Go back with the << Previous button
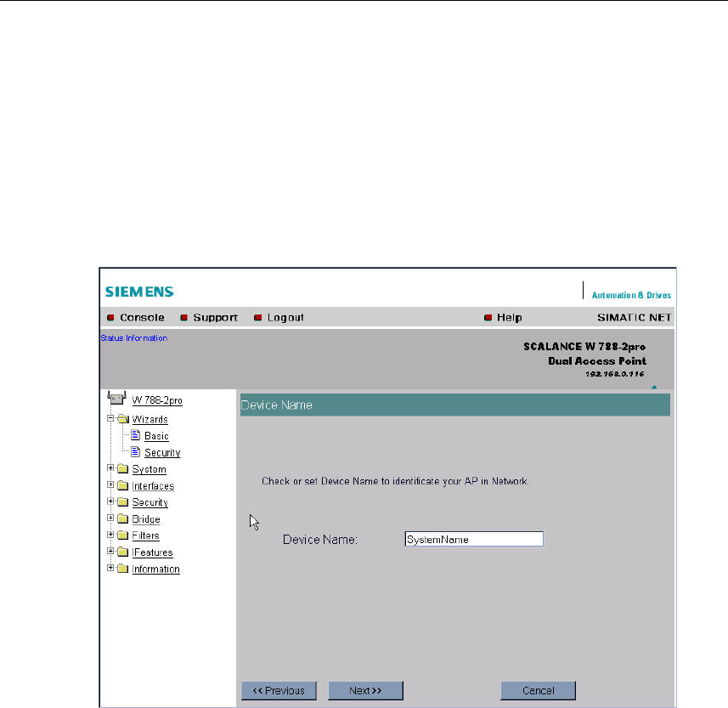The width and height of the screenshot is (728, 708). pyautogui.click(x=279, y=690)
